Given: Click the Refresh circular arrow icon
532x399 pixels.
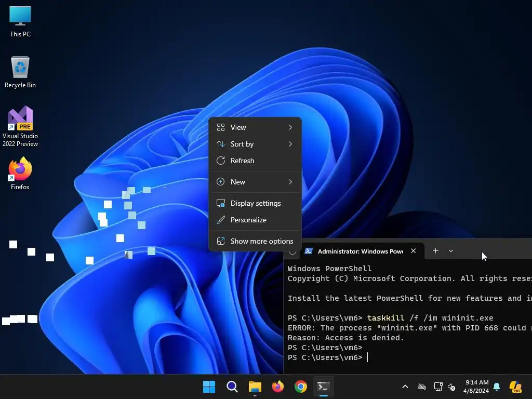Looking at the screenshot, I should tap(220, 161).
